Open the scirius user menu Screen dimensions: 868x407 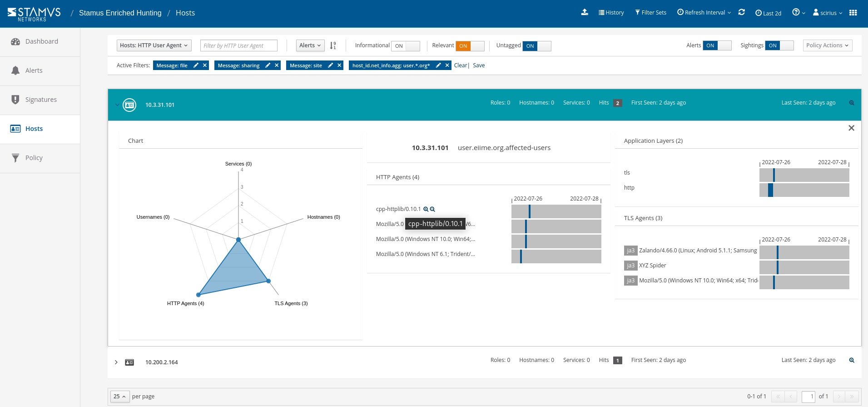coord(828,13)
